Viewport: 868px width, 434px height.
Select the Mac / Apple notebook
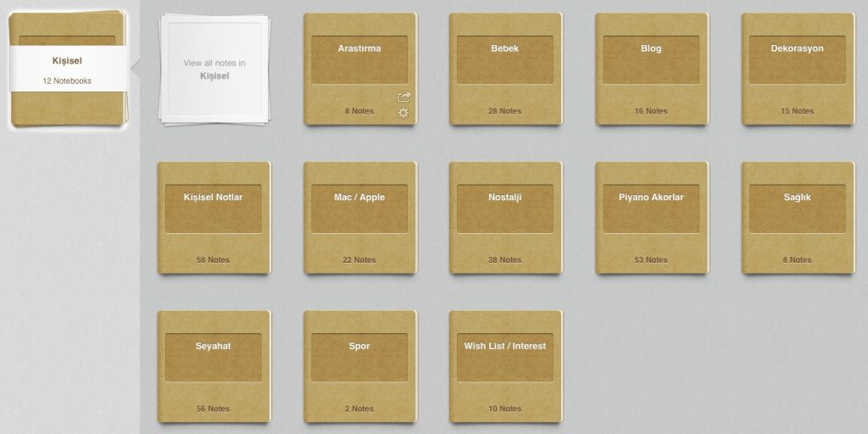pos(359,209)
